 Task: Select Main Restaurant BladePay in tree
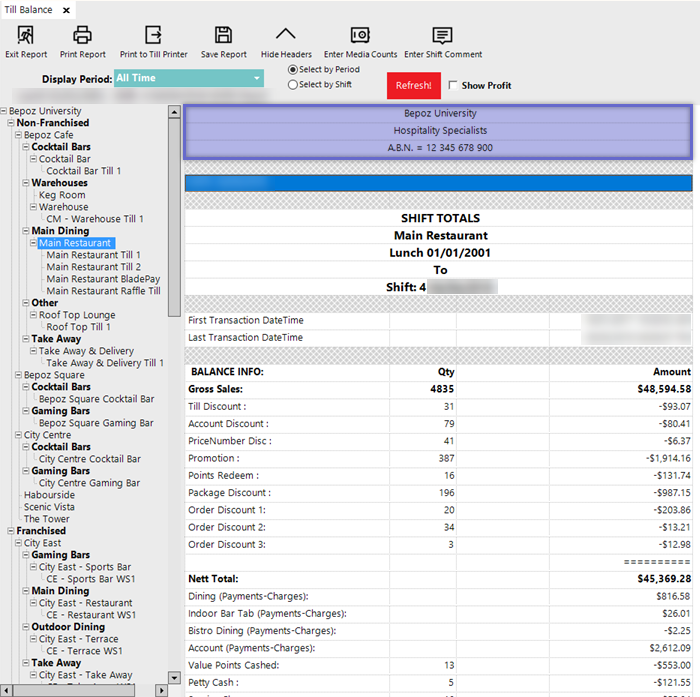coord(103,279)
